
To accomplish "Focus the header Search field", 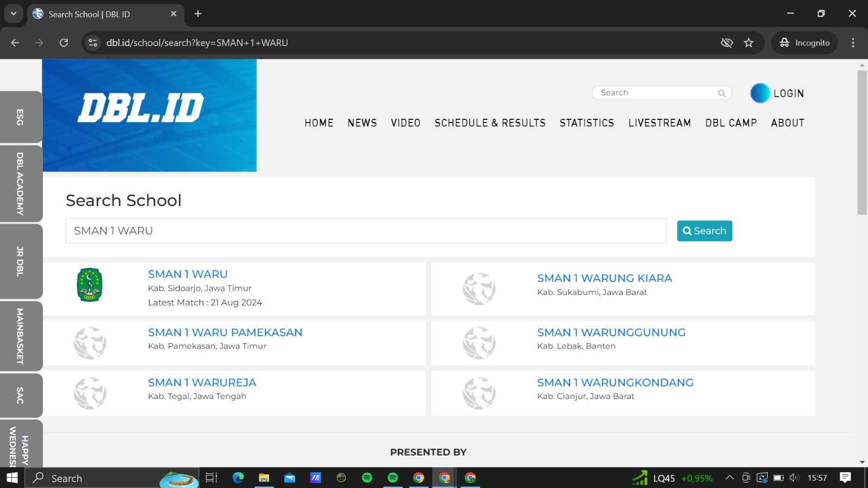I will coord(662,93).
